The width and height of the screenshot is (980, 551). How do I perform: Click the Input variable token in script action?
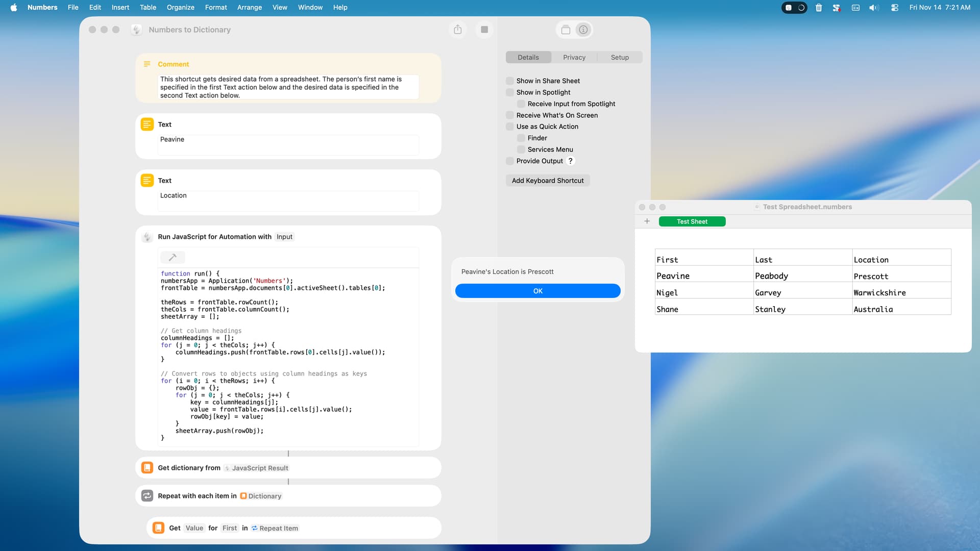[x=284, y=237]
